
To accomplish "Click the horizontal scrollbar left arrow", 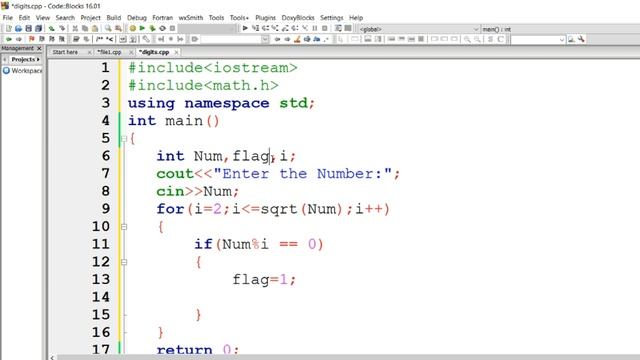I will [x=52, y=358].
